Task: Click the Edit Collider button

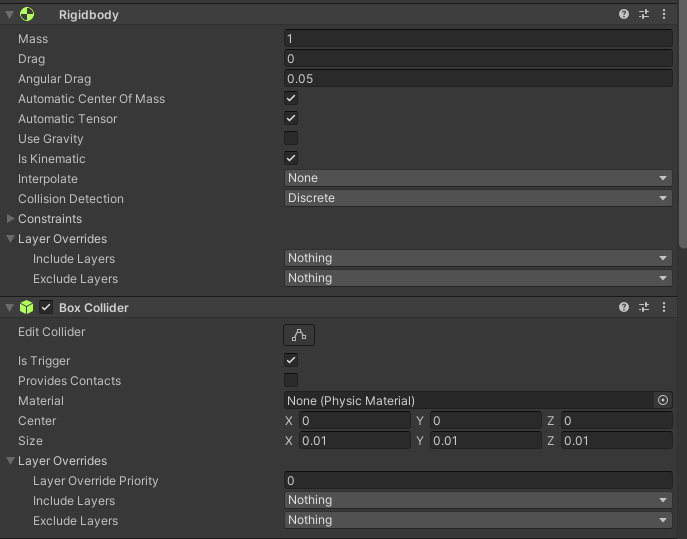Action: point(299,335)
